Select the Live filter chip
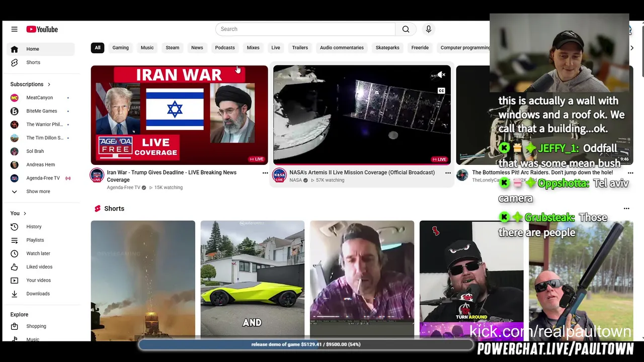The width and height of the screenshot is (644, 362). click(276, 48)
